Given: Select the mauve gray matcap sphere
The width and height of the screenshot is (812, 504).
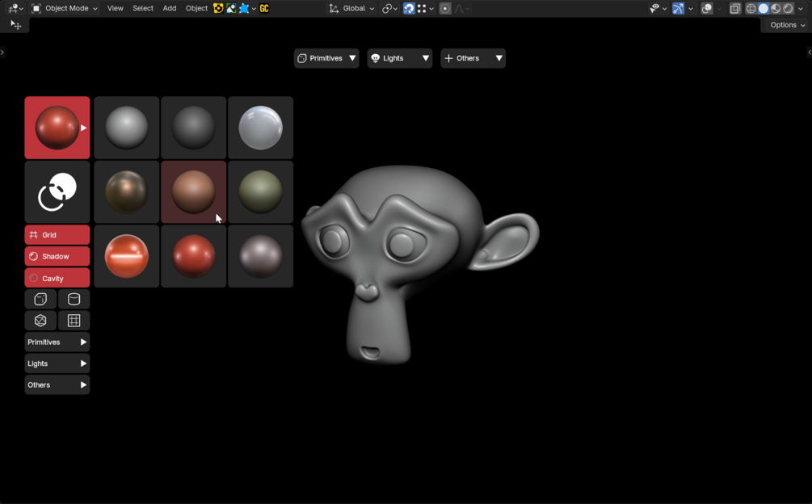Looking at the screenshot, I should (260, 256).
